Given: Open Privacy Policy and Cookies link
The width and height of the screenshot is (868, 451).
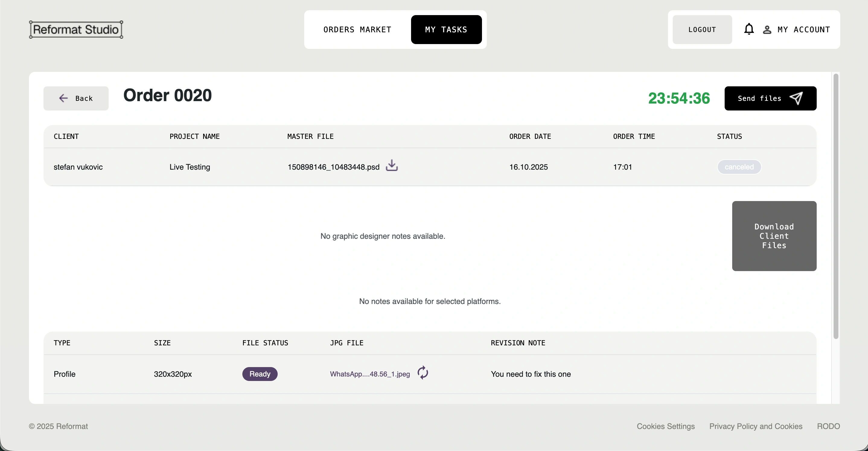Looking at the screenshot, I should pos(755,426).
